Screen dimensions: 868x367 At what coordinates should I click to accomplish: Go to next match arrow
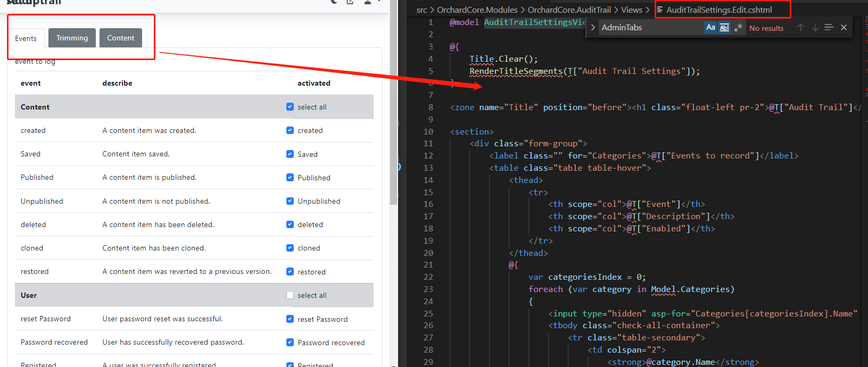tap(815, 27)
